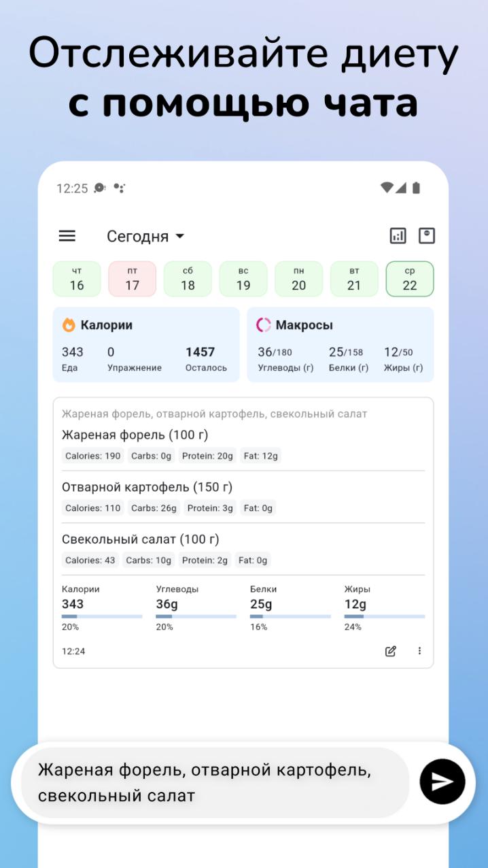Tap the edit icon on meal entry
The image size is (488, 868).
pos(391,651)
